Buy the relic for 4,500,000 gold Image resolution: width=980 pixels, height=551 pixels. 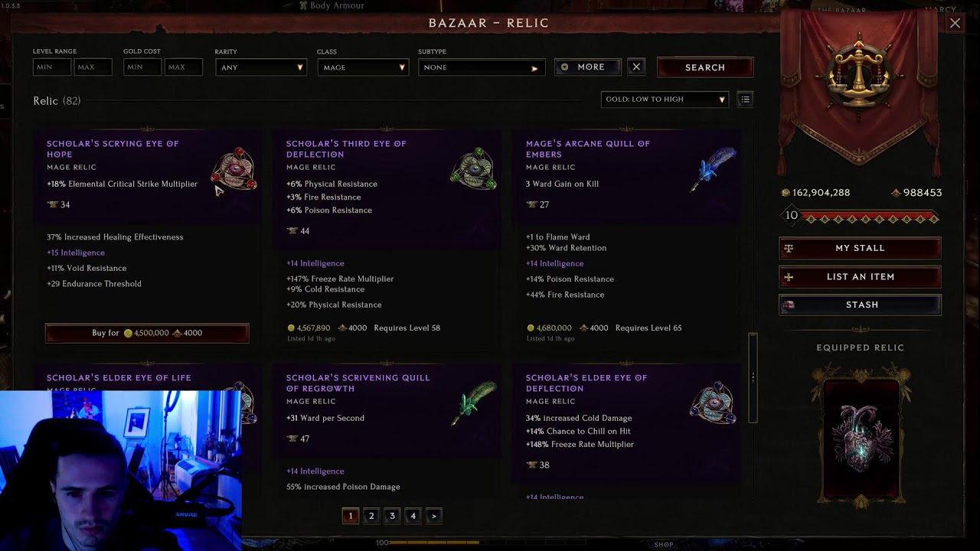coord(147,333)
